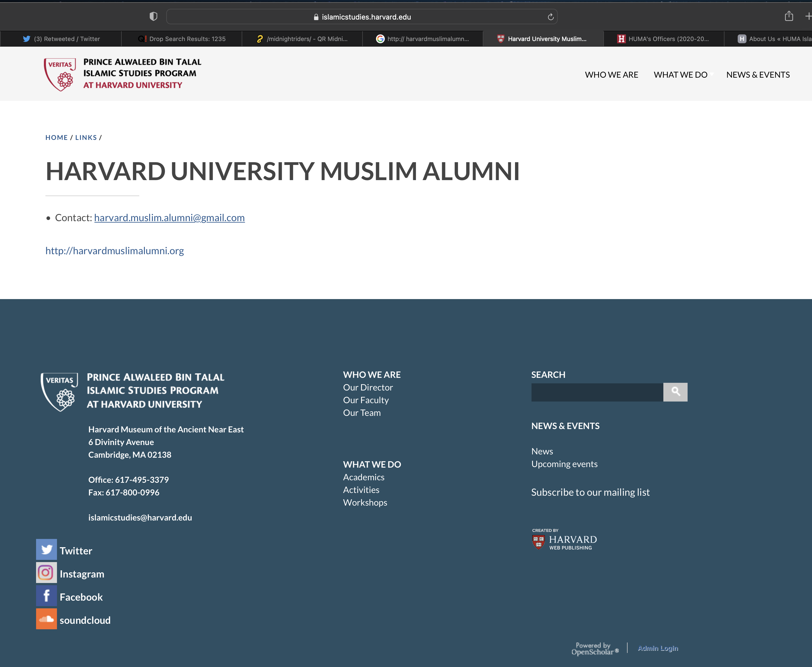Image resolution: width=812 pixels, height=667 pixels.
Task: Click the Facebook text link in footer
Action: click(x=81, y=597)
